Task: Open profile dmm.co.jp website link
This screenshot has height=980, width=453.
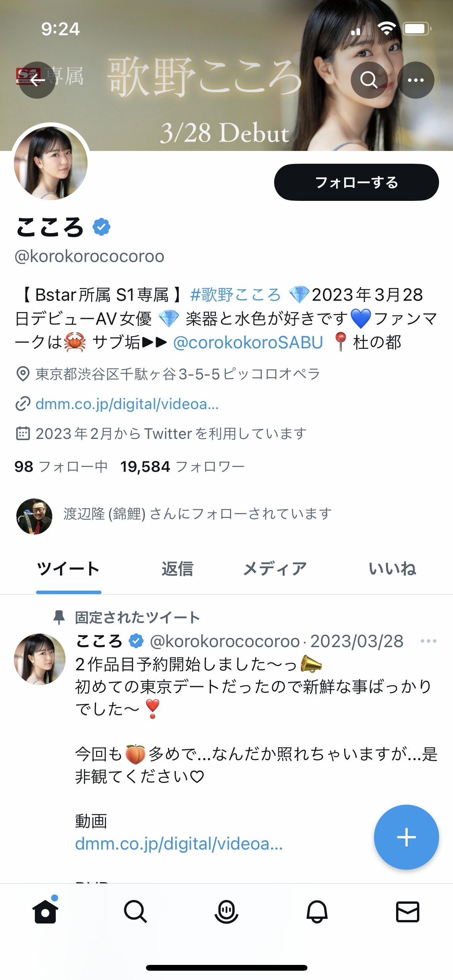Action: 127,404
